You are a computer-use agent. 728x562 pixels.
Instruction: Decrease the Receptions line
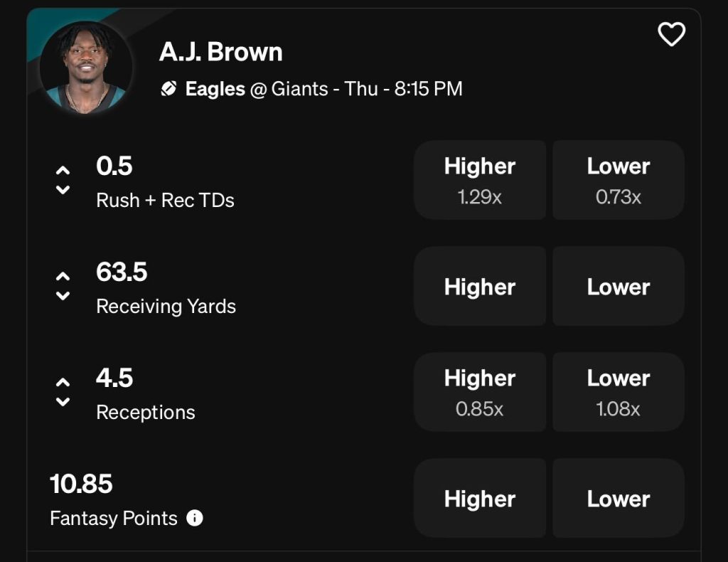tap(63, 402)
